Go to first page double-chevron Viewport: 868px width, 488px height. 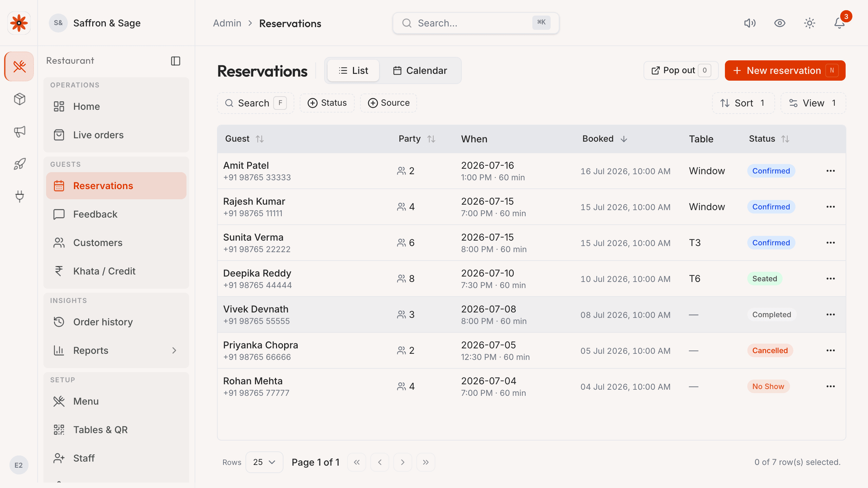coord(357,462)
